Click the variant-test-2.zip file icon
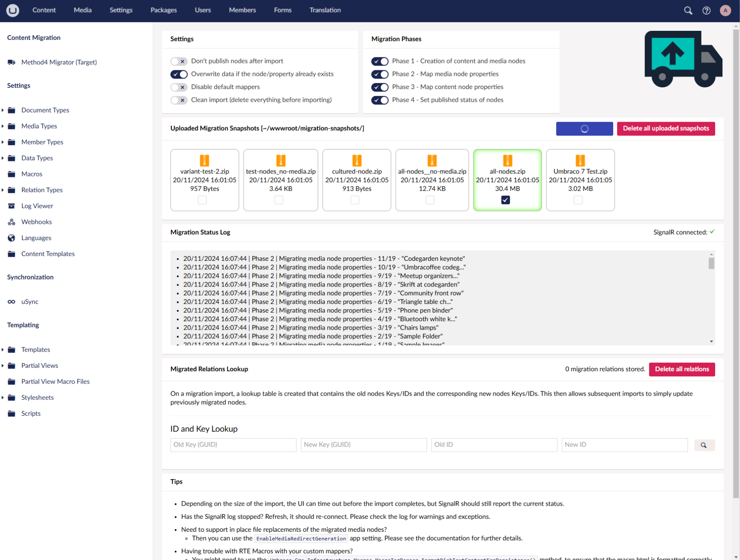The height and width of the screenshot is (560, 740). [x=205, y=161]
